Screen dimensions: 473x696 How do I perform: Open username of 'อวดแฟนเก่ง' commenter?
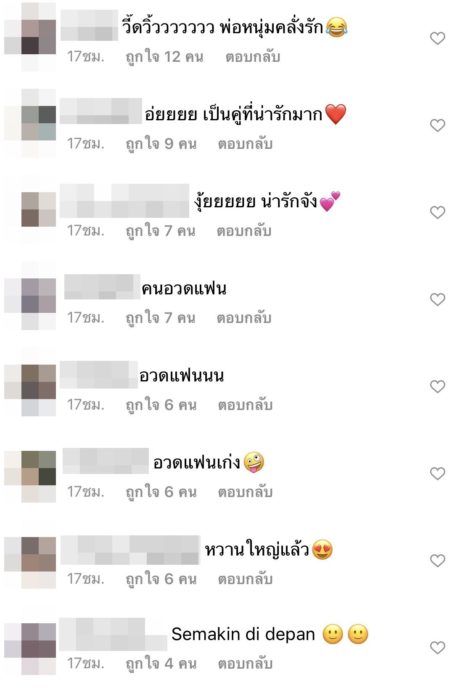106,461
